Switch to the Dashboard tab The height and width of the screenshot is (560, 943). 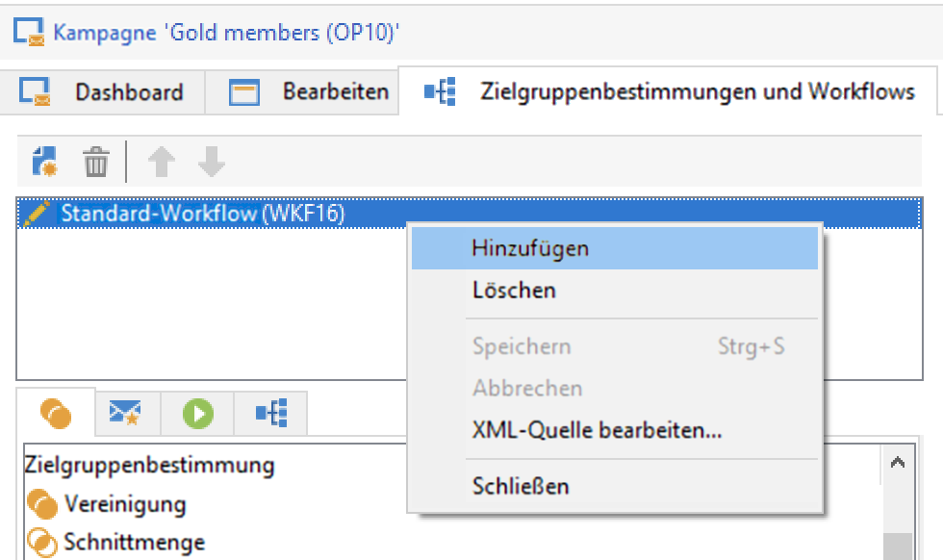click(x=102, y=92)
